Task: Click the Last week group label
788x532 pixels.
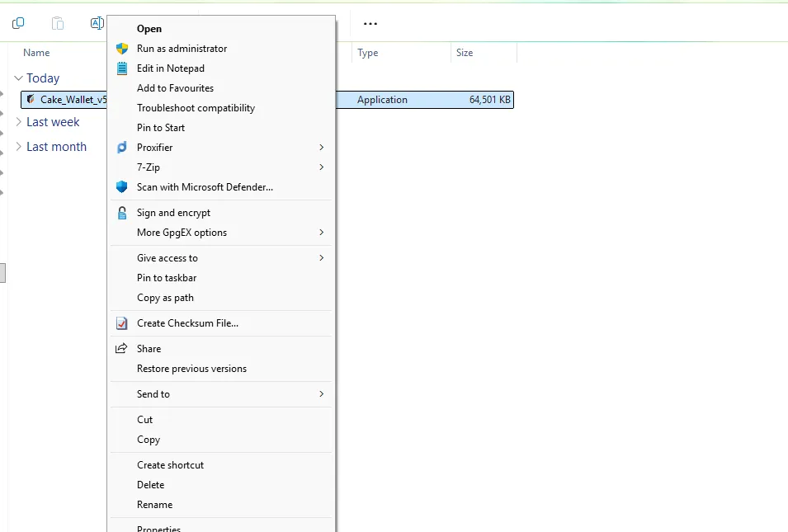Action: tap(53, 122)
